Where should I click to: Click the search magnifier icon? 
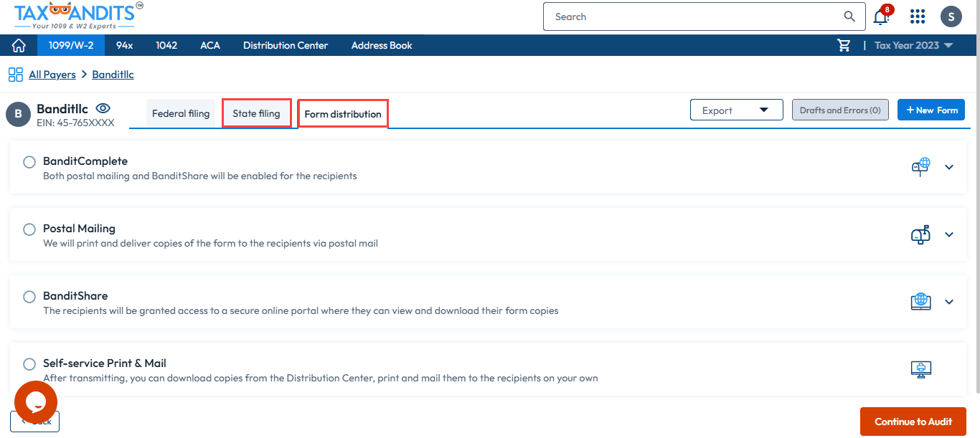[849, 16]
